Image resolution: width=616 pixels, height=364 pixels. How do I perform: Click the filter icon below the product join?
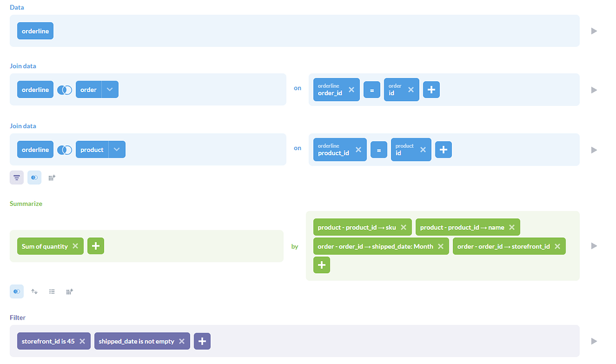point(16,178)
